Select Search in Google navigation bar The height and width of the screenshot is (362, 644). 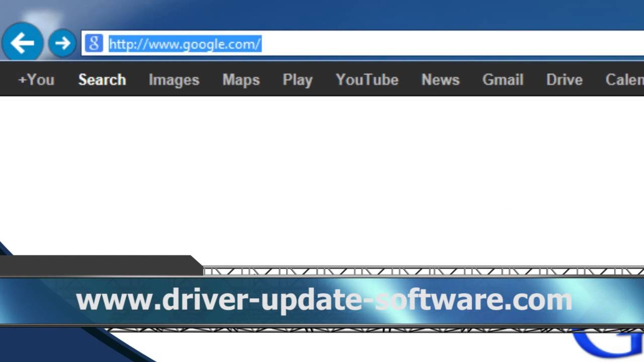point(102,79)
